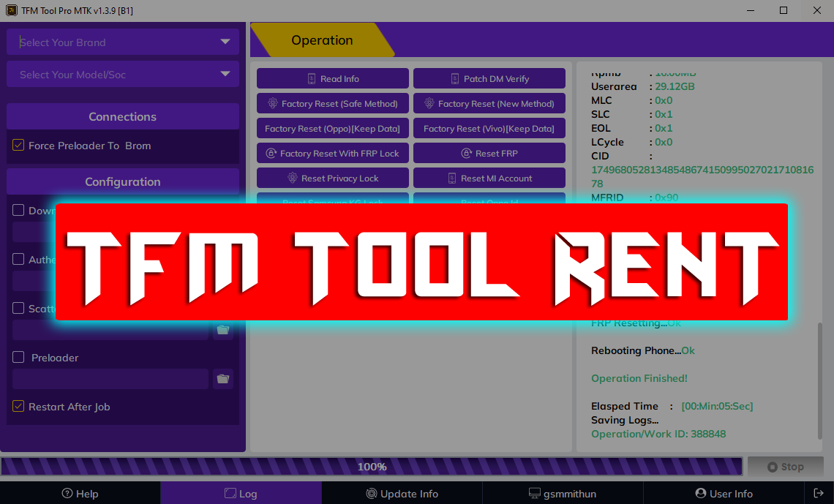The image size is (834, 504).
Task: Click the 100% progress bar
Action: (x=372, y=466)
